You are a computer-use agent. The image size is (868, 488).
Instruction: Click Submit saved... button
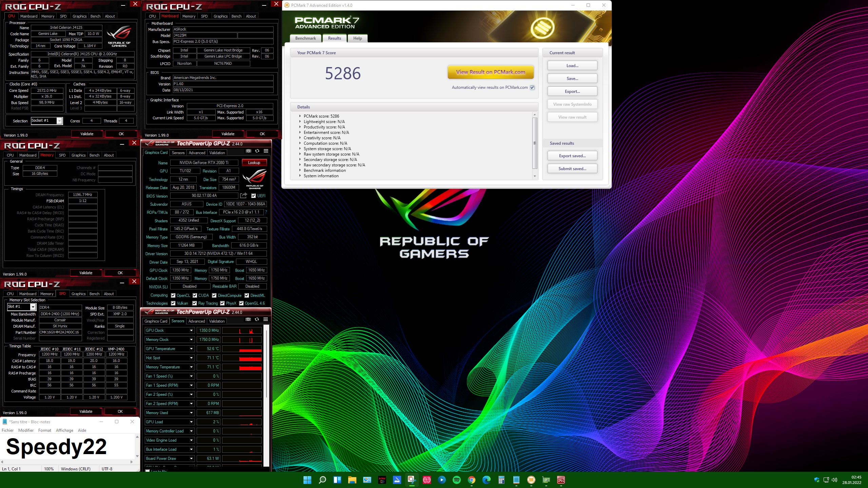point(572,169)
